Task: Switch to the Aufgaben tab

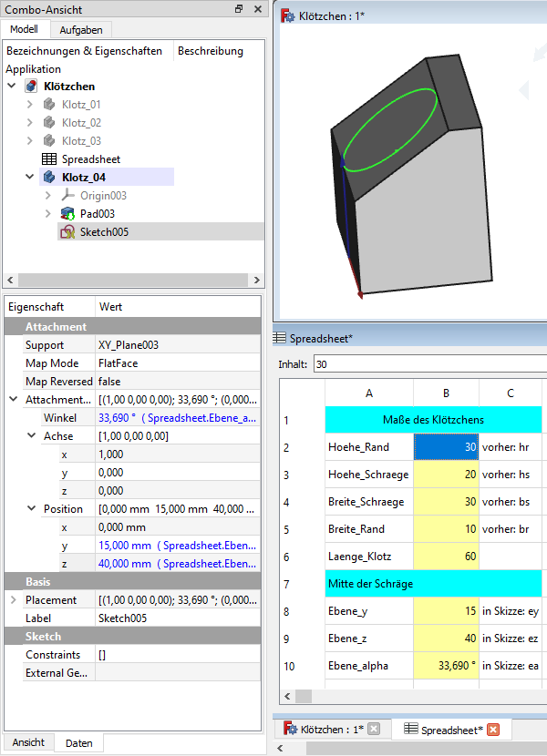Action: 80,29
